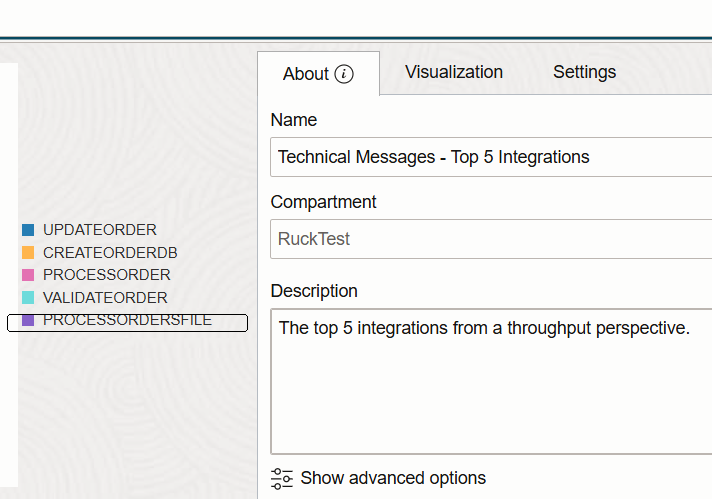This screenshot has height=499, width=712.
Task: Toggle CREATEORDERDB series in the legend
Action: 110,252
